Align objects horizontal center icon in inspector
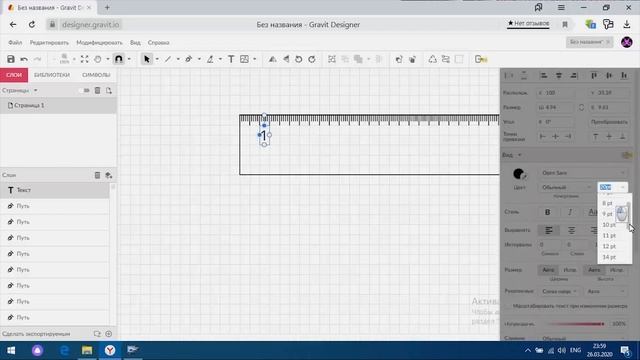The width and height of the screenshot is (640, 360). click(x=558, y=75)
